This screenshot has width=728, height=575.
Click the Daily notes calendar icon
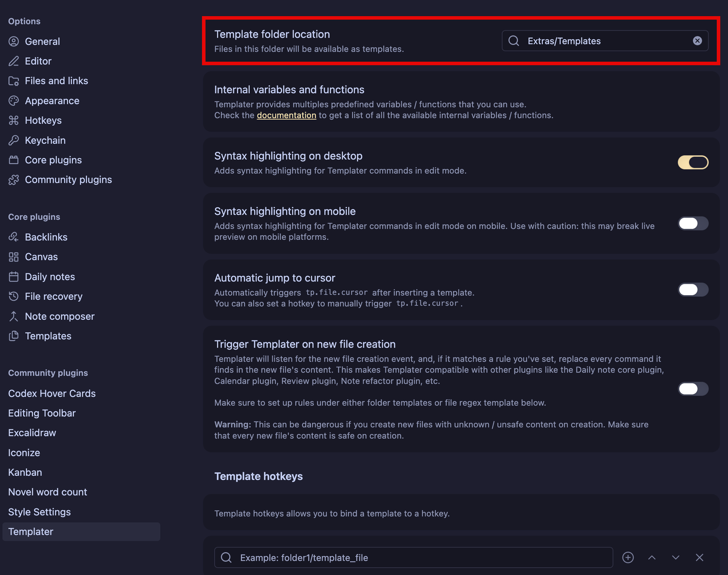tap(13, 277)
